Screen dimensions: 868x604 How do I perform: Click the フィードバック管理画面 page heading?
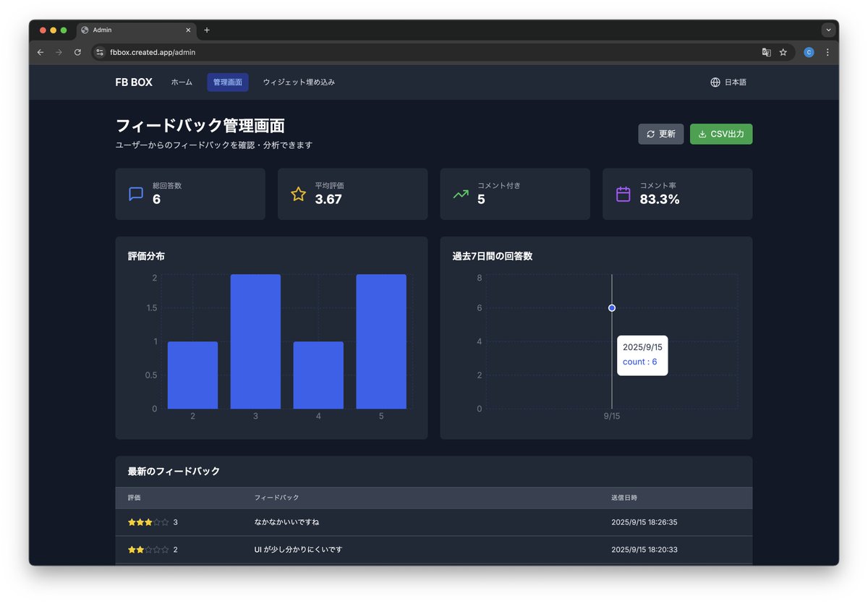tap(200, 125)
